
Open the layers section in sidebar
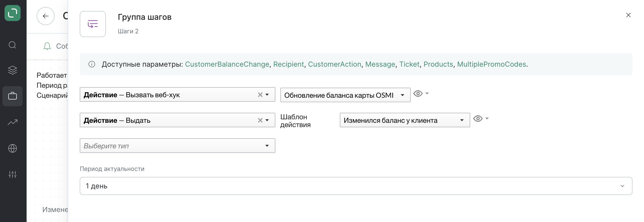coord(12,70)
